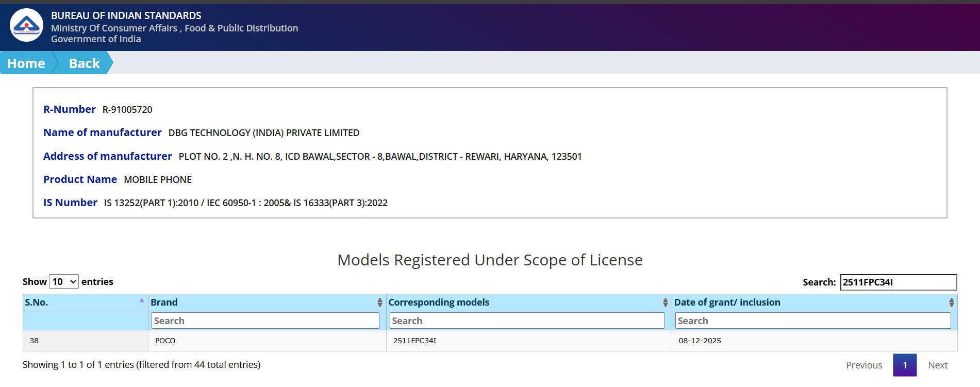Click sort arrows on Date of grant column

951,302
